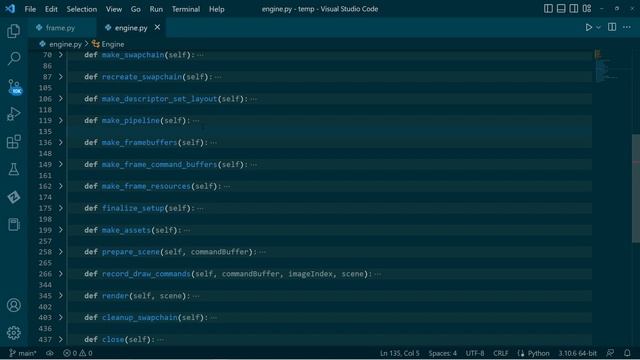Select the 3.10.6 64-bit interpreter
This screenshot has width=640, height=360.
(x=578, y=353)
